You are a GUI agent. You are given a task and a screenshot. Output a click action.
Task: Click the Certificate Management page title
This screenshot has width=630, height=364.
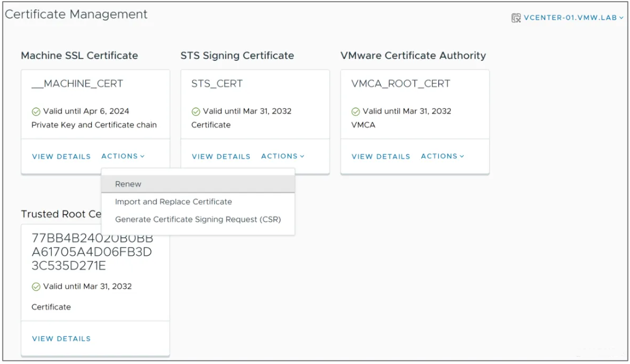(x=76, y=14)
